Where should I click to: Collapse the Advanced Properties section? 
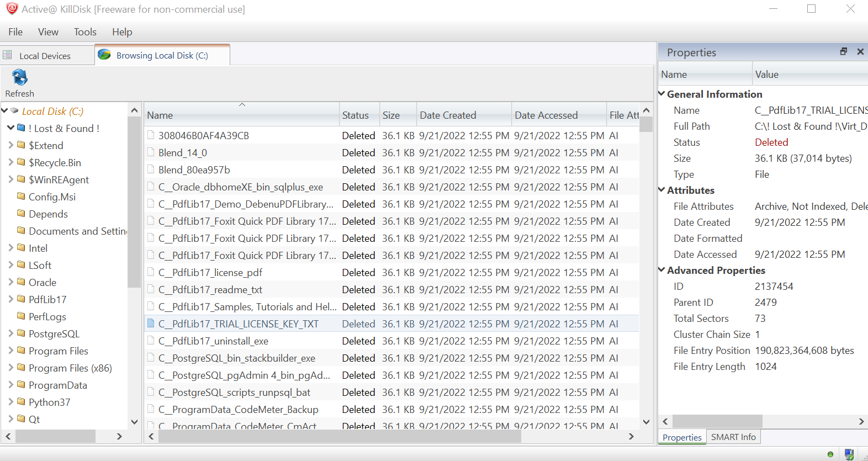[661, 270]
